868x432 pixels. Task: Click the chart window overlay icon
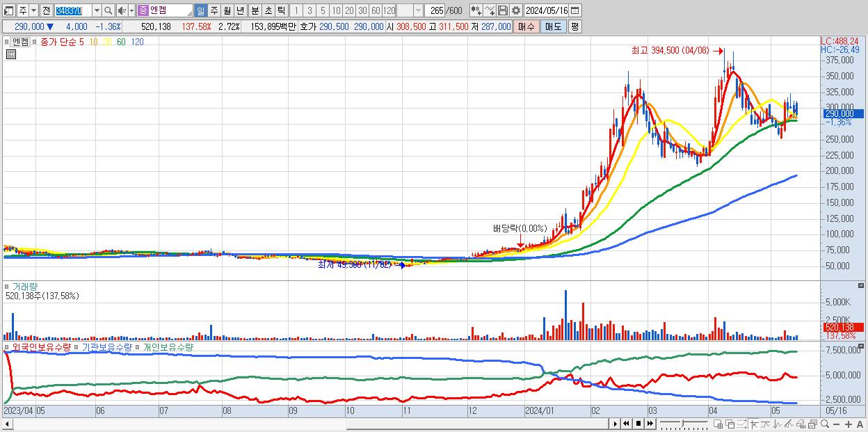[x=812, y=424]
